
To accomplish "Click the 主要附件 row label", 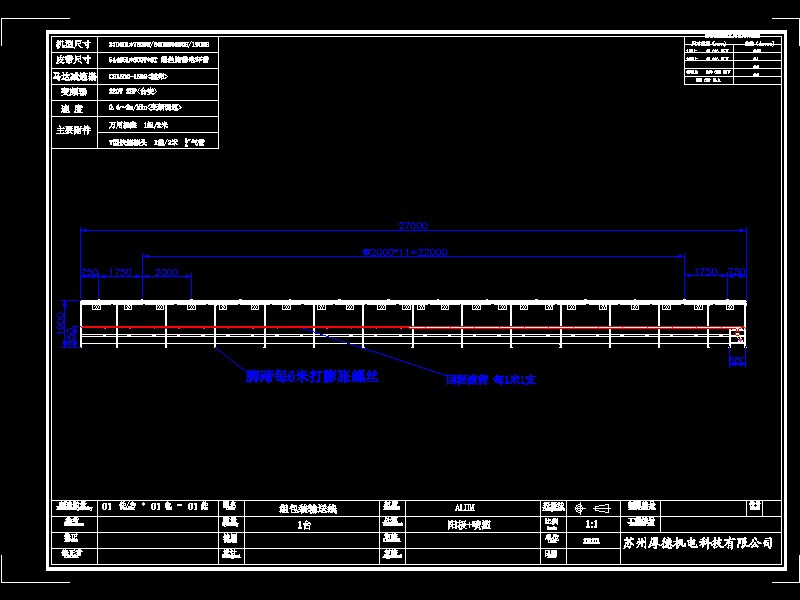I will (x=74, y=130).
